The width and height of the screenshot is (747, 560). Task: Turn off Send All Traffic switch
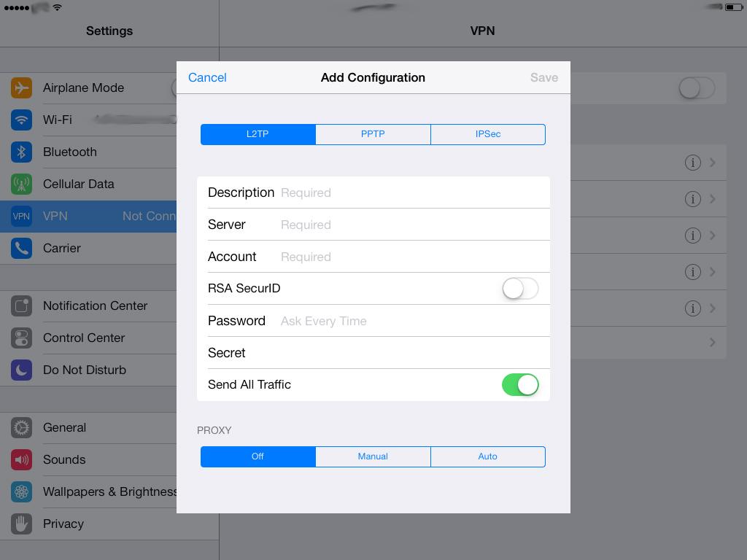click(x=520, y=385)
